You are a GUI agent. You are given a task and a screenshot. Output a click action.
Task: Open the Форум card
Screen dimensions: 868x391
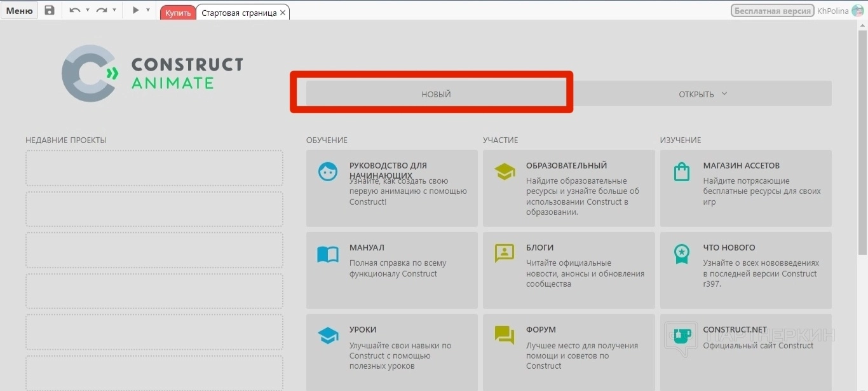click(x=569, y=352)
